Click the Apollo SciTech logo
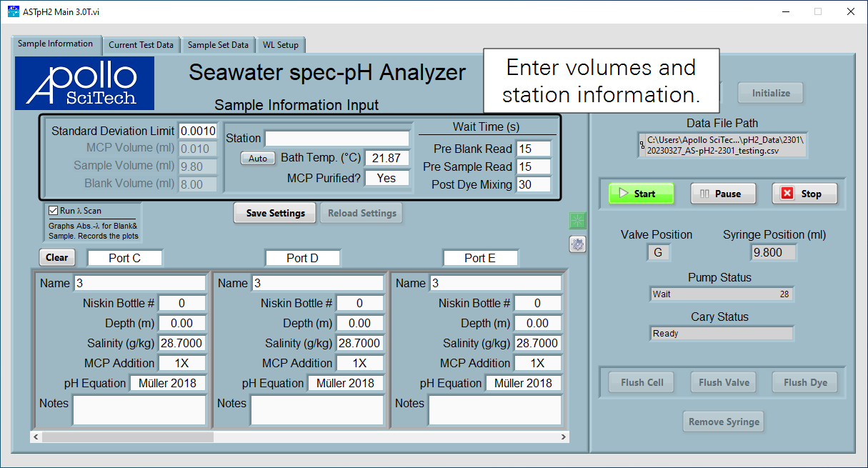The image size is (868, 468). 84,84
